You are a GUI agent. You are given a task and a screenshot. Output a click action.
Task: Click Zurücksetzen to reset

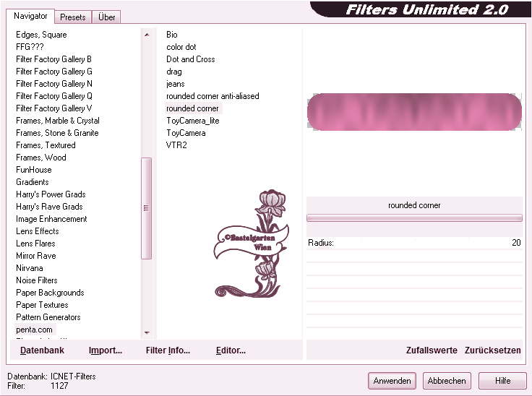pyautogui.click(x=493, y=350)
